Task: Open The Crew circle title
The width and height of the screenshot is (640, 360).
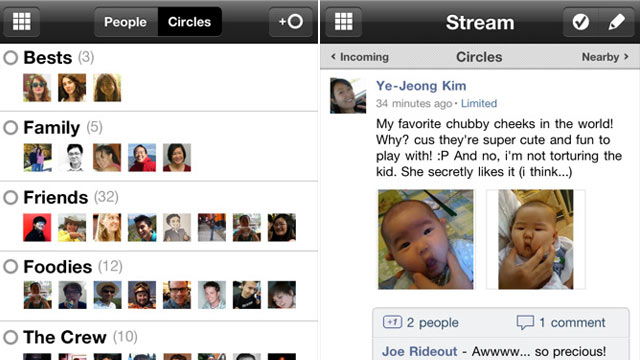Action: [65, 337]
